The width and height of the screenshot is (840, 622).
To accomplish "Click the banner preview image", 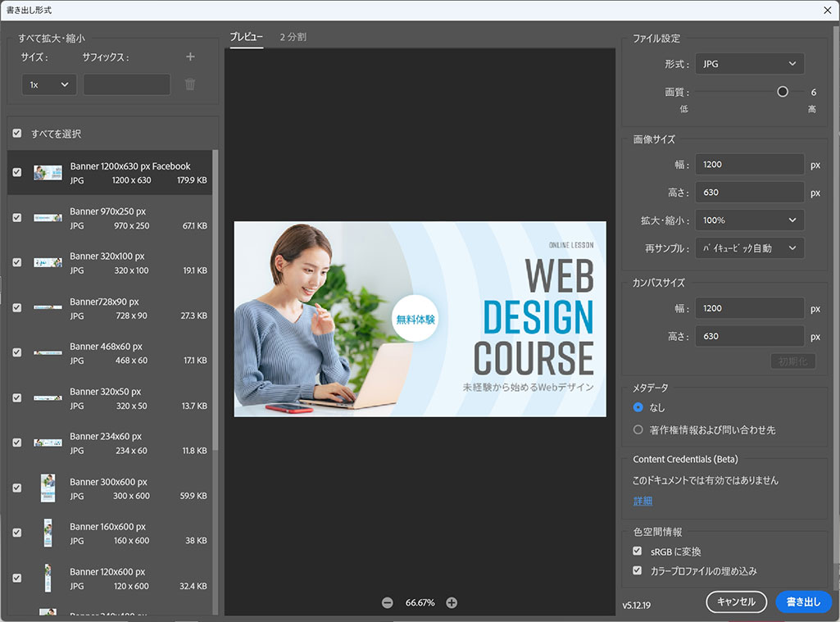I will tap(420, 320).
